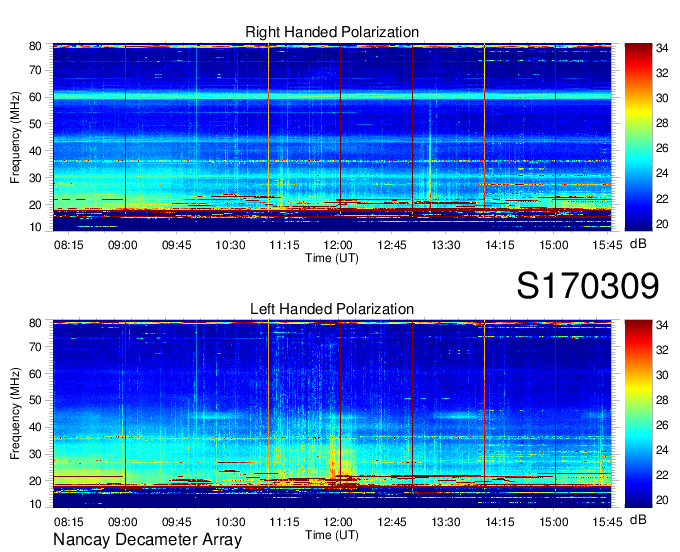The width and height of the screenshot is (680, 552).
Task: Click the 09:45 tick label on the lower time axis
Action: 177,522
